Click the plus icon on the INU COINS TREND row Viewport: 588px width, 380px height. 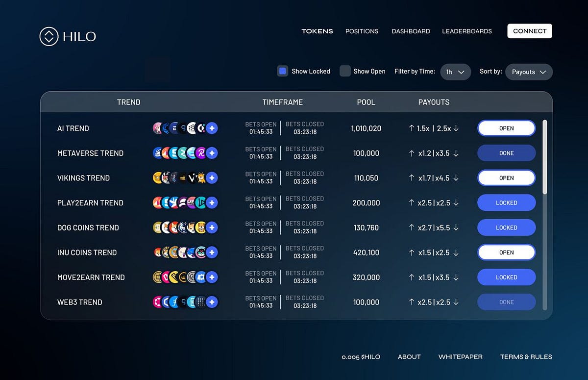coord(212,252)
